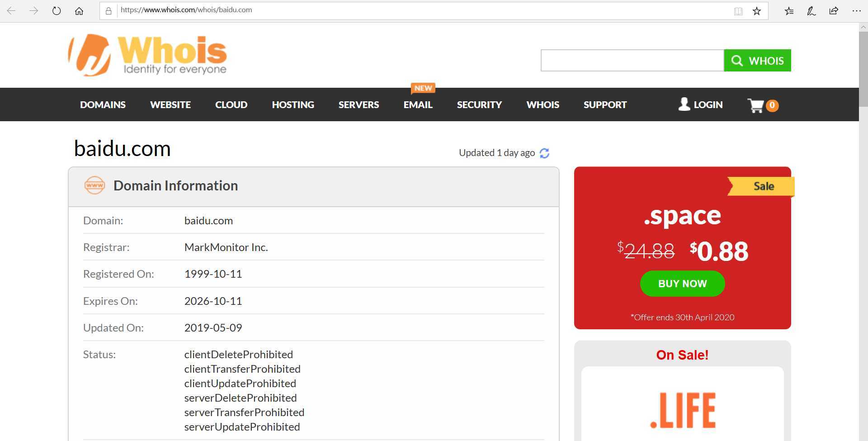Click the .space sale domain text
Image resolution: width=868 pixels, height=441 pixels.
pyautogui.click(x=682, y=216)
